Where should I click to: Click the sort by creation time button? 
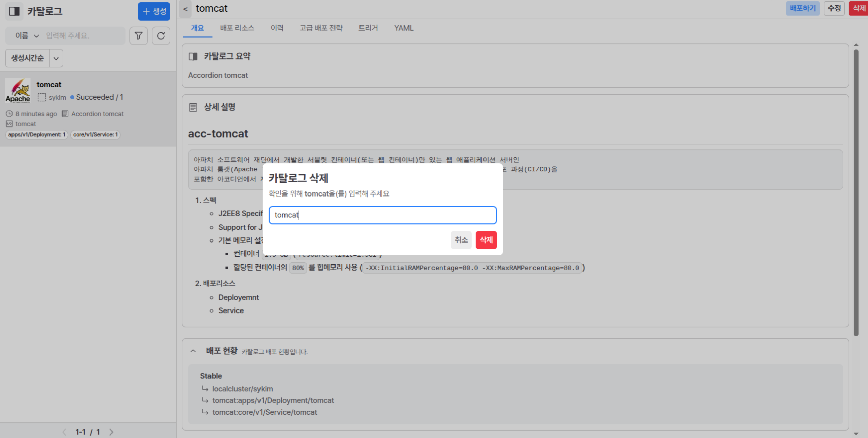27,58
